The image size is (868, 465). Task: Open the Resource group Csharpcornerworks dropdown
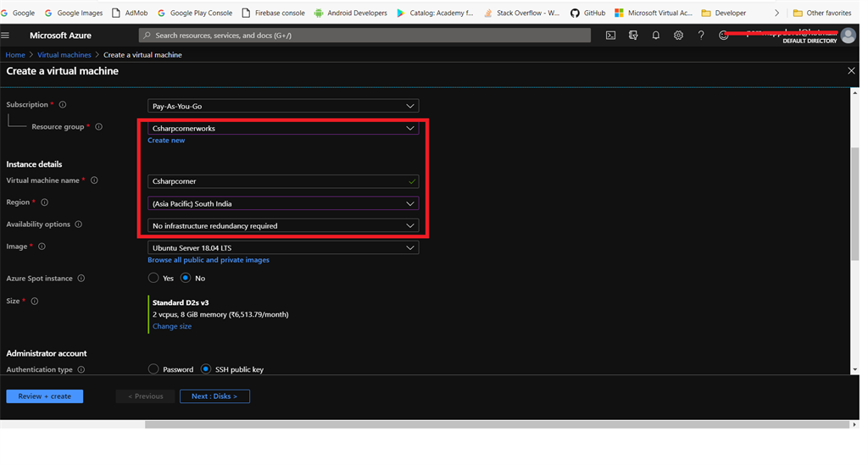tap(283, 128)
